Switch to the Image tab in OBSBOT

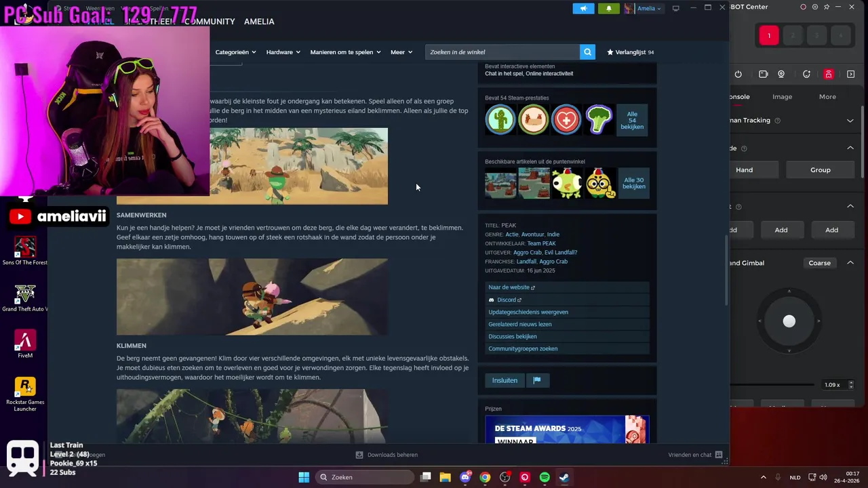[x=782, y=97]
